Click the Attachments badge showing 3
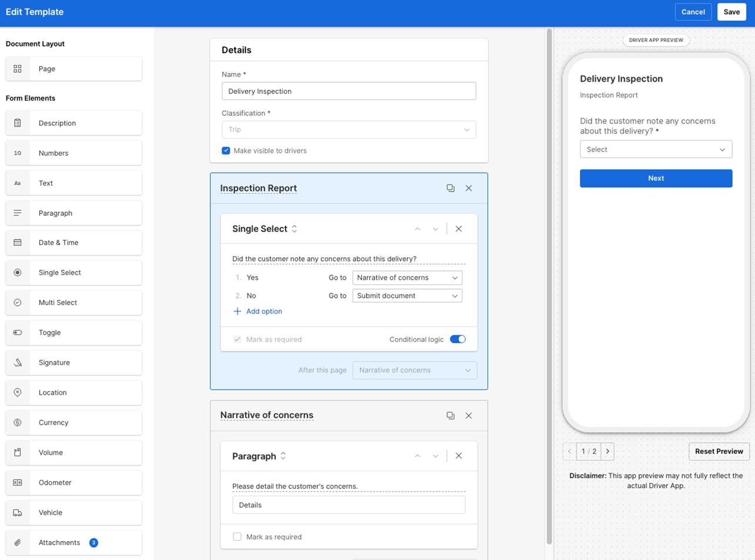The image size is (755, 560). click(x=93, y=542)
